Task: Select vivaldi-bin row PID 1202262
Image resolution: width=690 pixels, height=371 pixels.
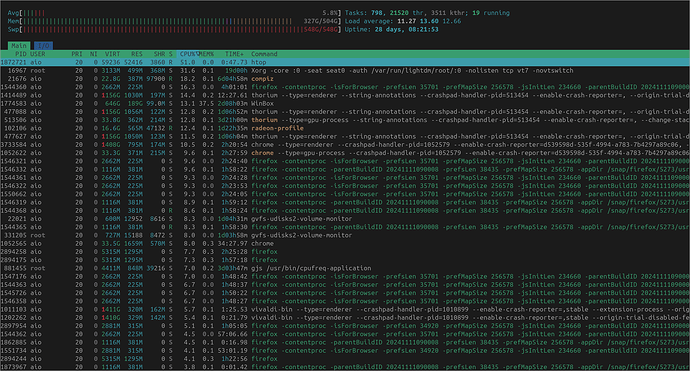Action: pos(345,318)
